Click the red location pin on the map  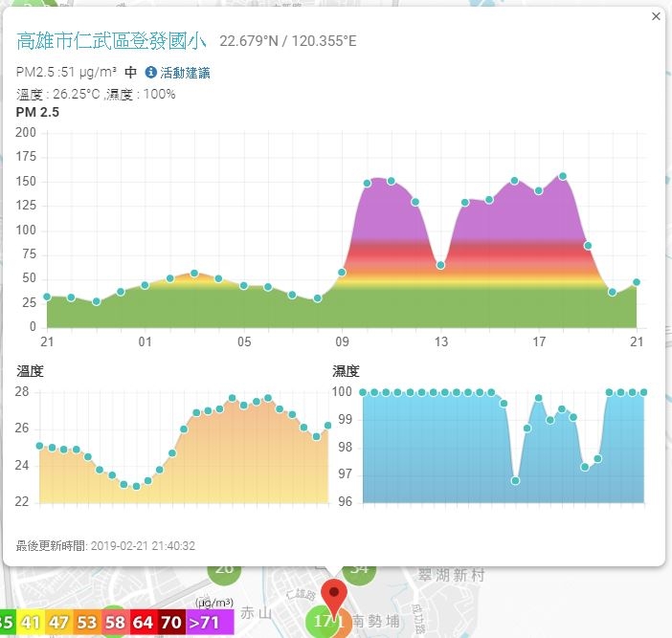(x=334, y=599)
